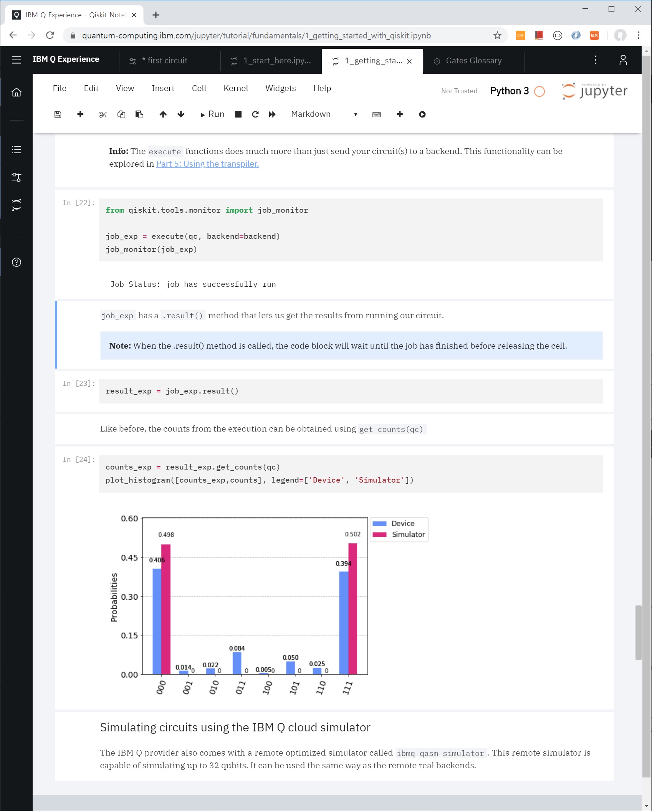Click the Jupyter logo
This screenshot has height=812, width=652.
(594, 91)
